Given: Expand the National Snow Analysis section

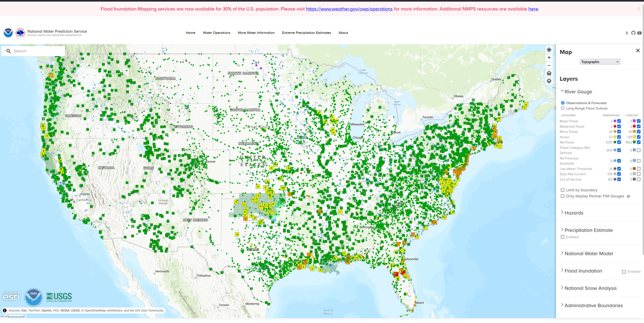Looking at the screenshot, I should pos(588,288).
